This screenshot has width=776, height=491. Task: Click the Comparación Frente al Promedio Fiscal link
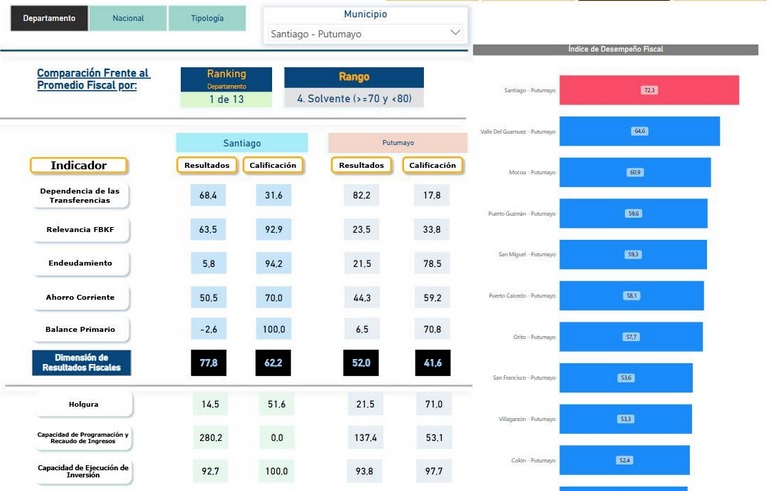[93, 79]
